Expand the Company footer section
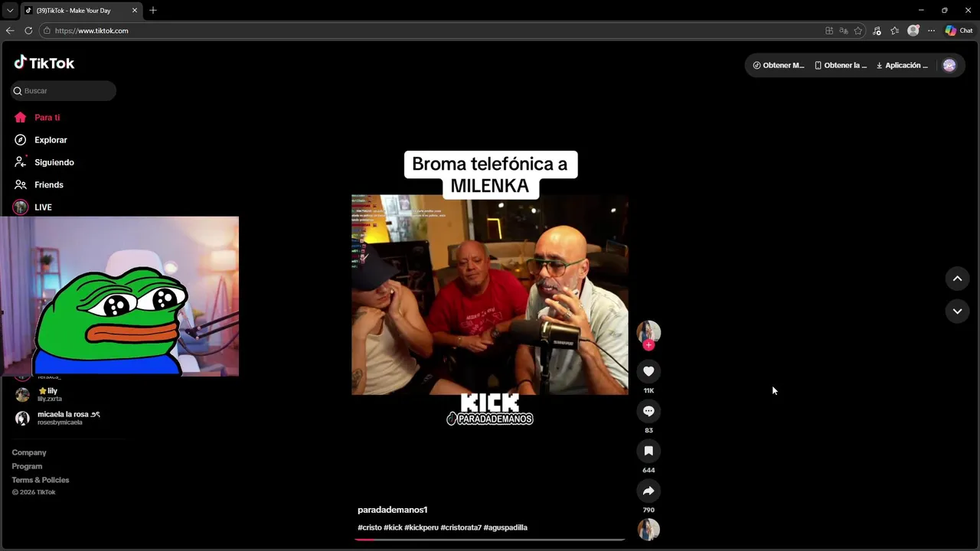The width and height of the screenshot is (980, 551). coord(29,452)
